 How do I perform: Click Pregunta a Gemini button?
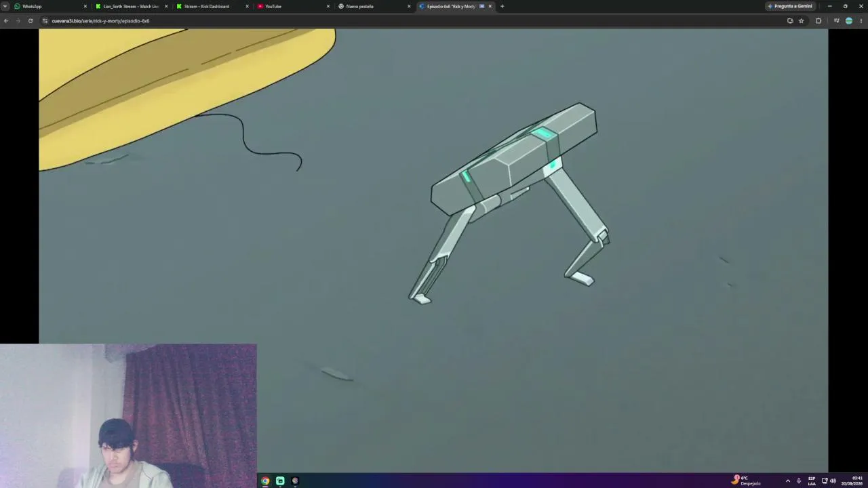tap(790, 6)
